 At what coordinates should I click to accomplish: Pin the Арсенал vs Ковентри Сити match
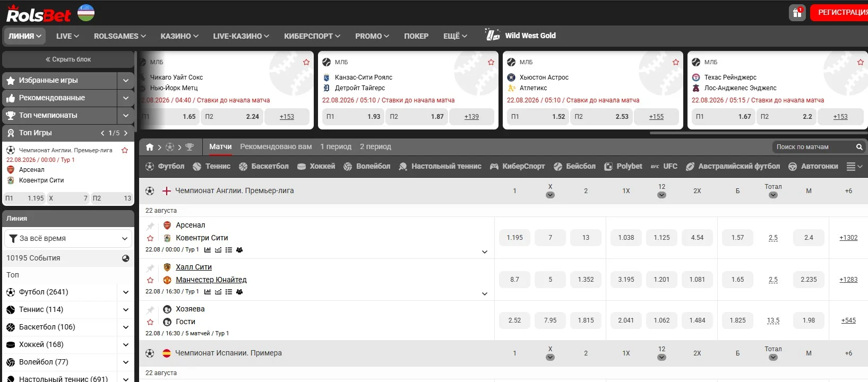tap(150, 226)
